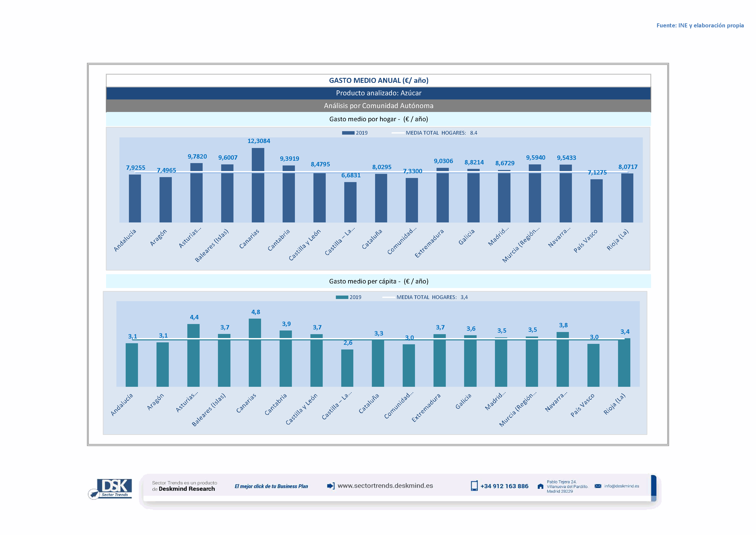
Task: Click the teal 2019 legend swatch
Action: [x=342, y=297]
